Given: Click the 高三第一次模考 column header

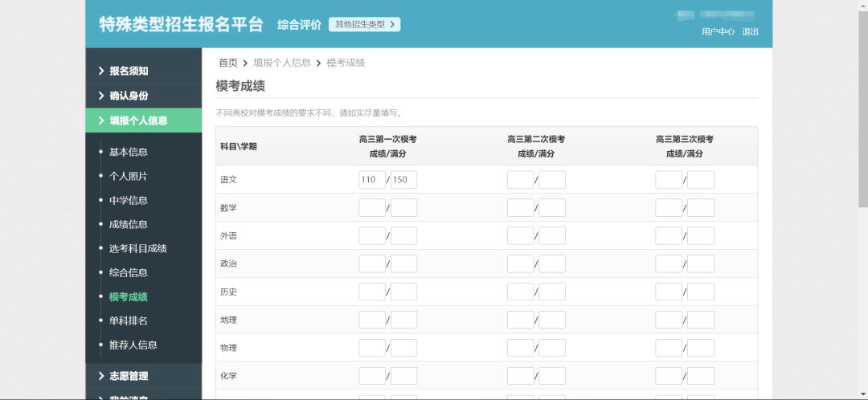Looking at the screenshot, I should point(387,146).
